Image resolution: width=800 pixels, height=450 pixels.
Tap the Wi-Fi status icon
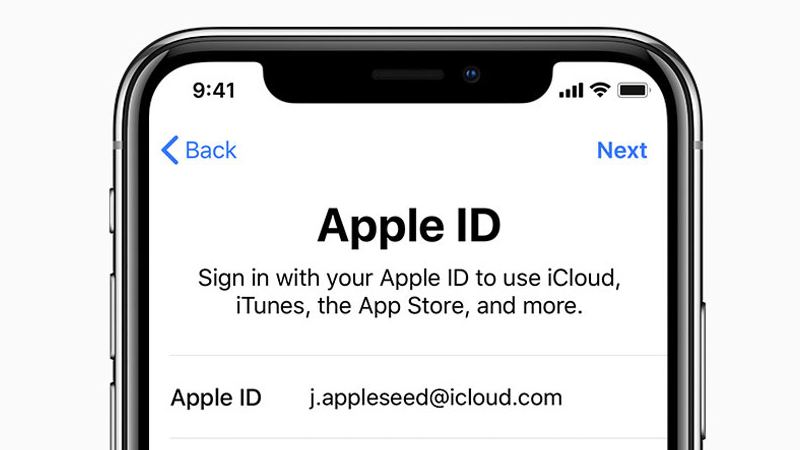pos(600,90)
